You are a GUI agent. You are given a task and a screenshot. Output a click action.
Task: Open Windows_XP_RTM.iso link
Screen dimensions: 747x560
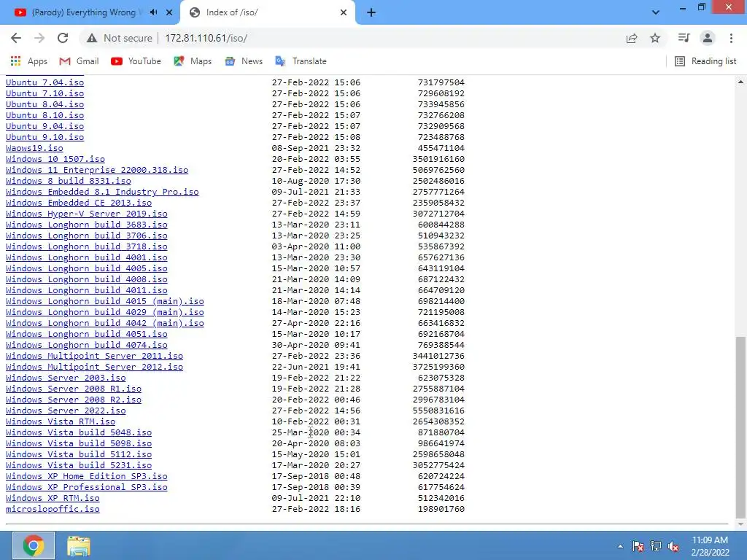53,499
